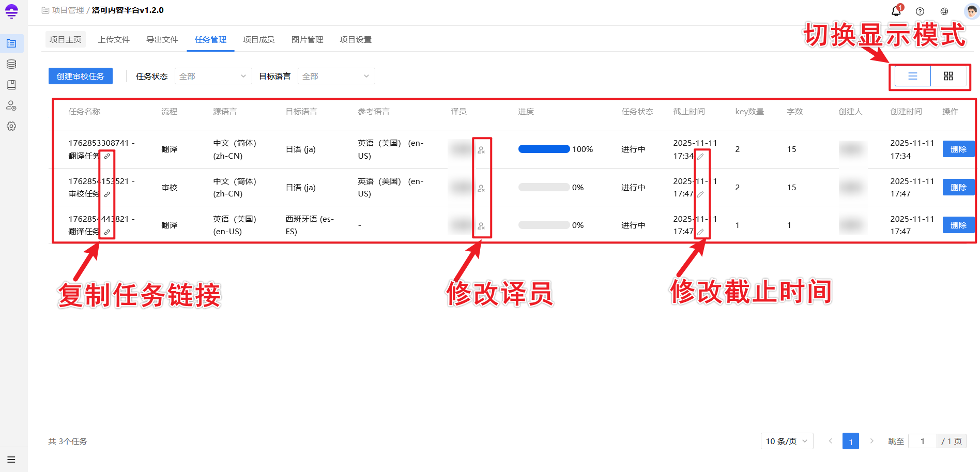Change translator for the 审校 task row
The height and width of the screenshot is (472, 980).
coord(481,188)
